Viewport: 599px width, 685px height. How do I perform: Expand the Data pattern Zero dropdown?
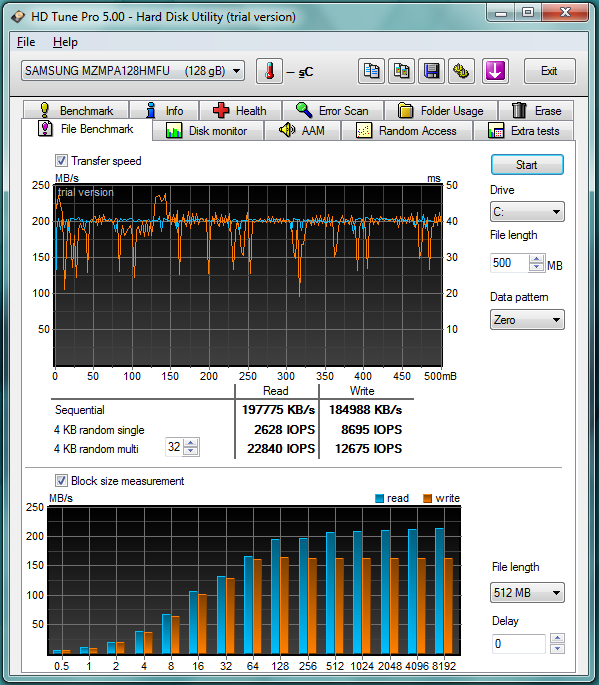point(527,320)
